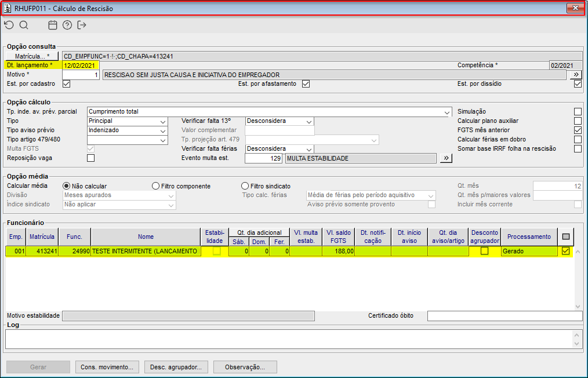This screenshot has width=588, height=378.
Task: Click the Matrícula column header in the grid
Action: pyautogui.click(x=42, y=237)
